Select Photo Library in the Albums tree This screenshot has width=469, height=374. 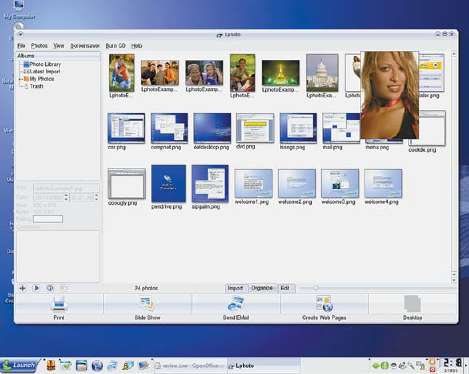pyautogui.click(x=42, y=64)
